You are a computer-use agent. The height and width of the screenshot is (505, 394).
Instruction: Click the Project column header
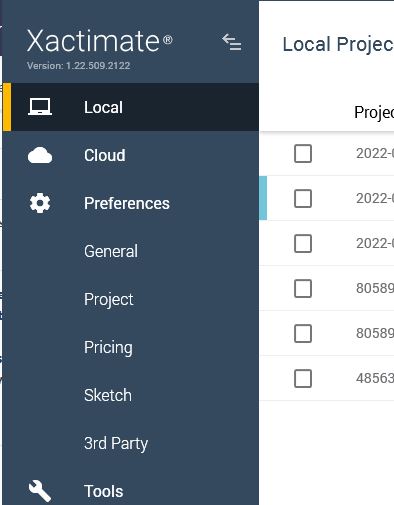coord(374,113)
